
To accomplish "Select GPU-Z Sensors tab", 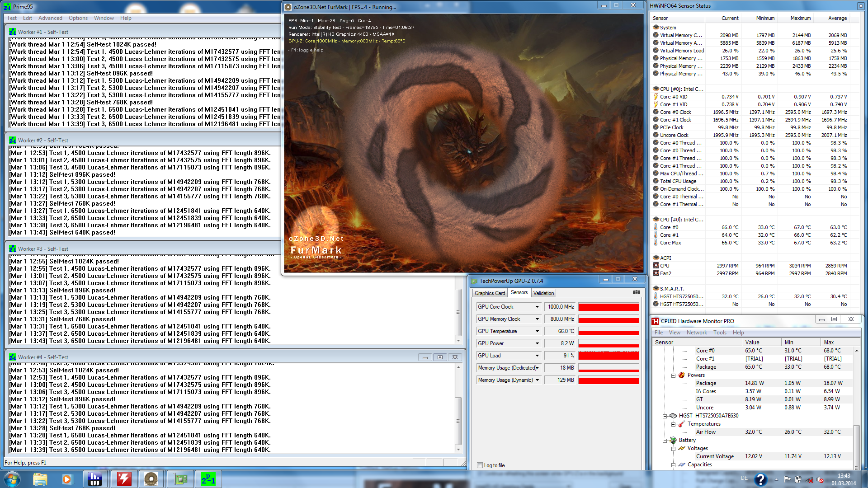I will click(x=519, y=292).
